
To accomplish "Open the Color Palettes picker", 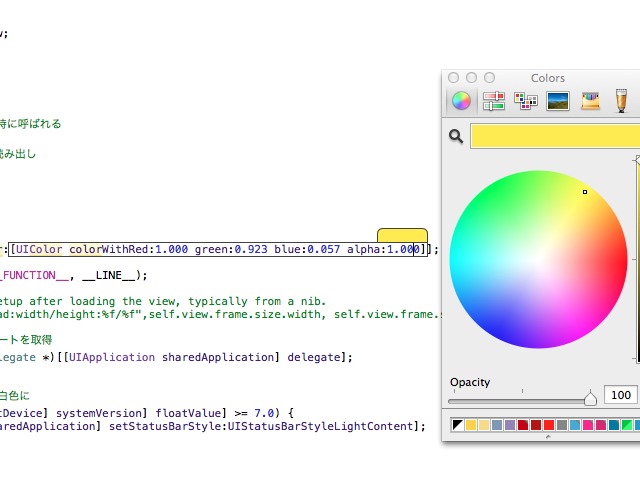I will coord(525,100).
